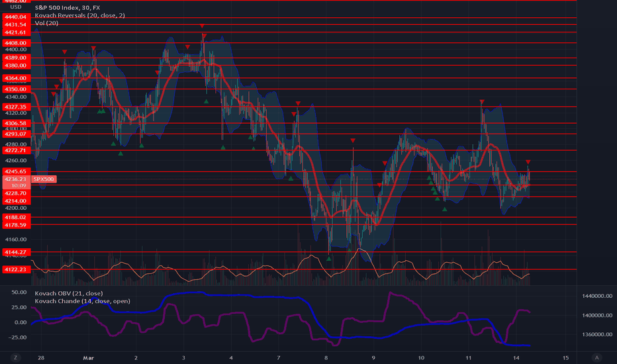Click the 10:09 bar countdown label

tap(19, 186)
